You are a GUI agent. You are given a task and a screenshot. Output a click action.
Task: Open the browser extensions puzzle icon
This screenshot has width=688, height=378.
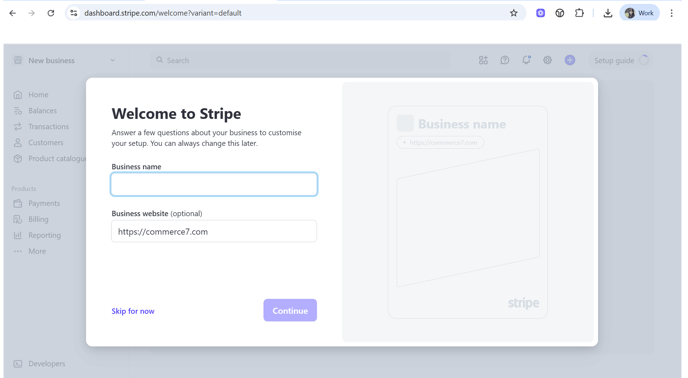pyautogui.click(x=579, y=13)
